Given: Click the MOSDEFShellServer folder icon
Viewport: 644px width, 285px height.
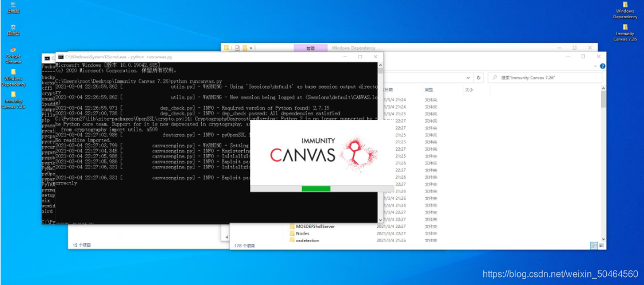Looking at the screenshot, I should [292, 226].
